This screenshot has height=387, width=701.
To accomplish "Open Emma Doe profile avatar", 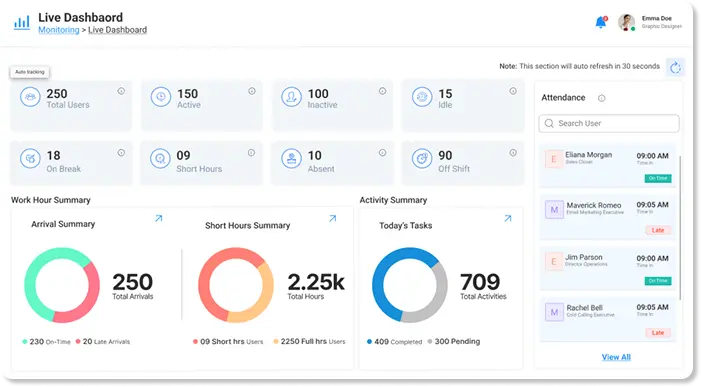I will point(626,22).
